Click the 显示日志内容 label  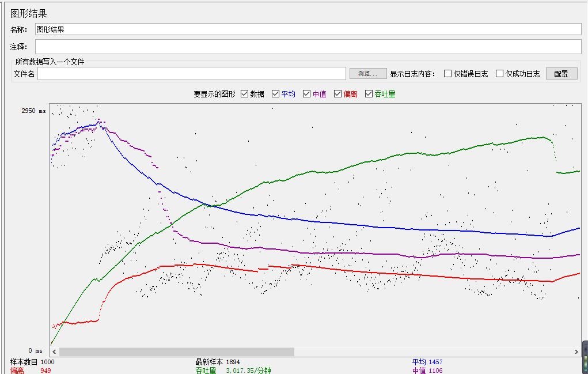412,74
